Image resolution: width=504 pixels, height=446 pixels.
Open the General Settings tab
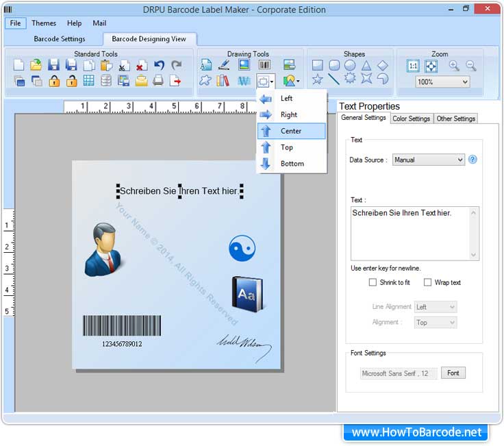pos(363,118)
